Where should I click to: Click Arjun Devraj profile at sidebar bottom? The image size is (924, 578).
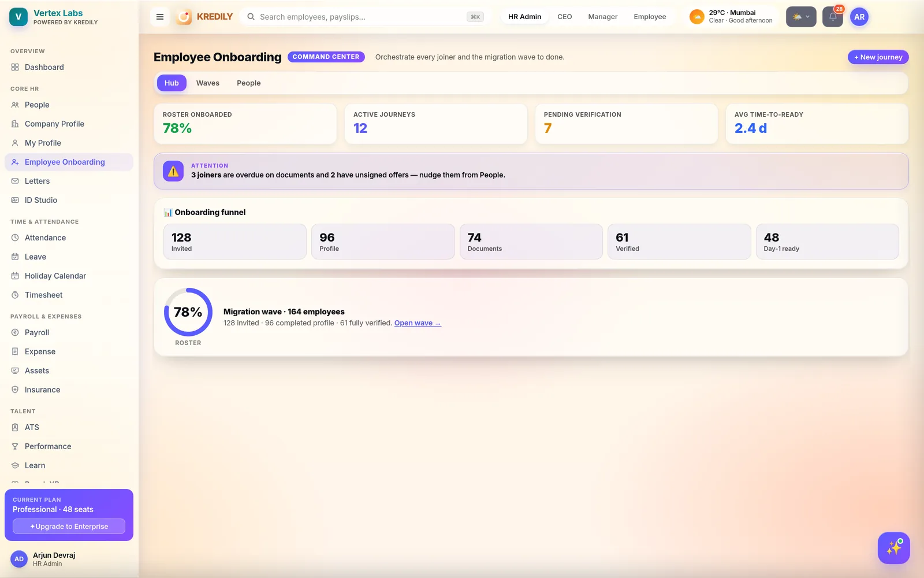[x=69, y=559]
